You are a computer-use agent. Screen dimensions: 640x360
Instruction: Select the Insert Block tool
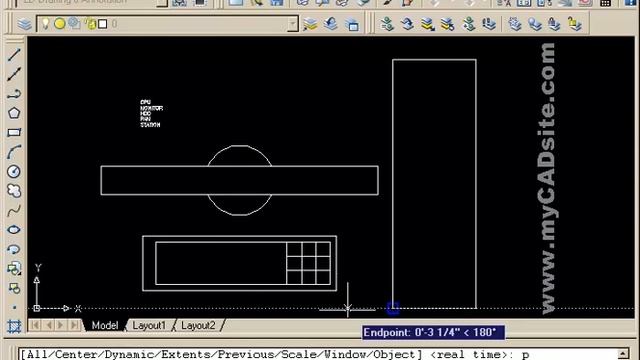(x=14, y=269)
